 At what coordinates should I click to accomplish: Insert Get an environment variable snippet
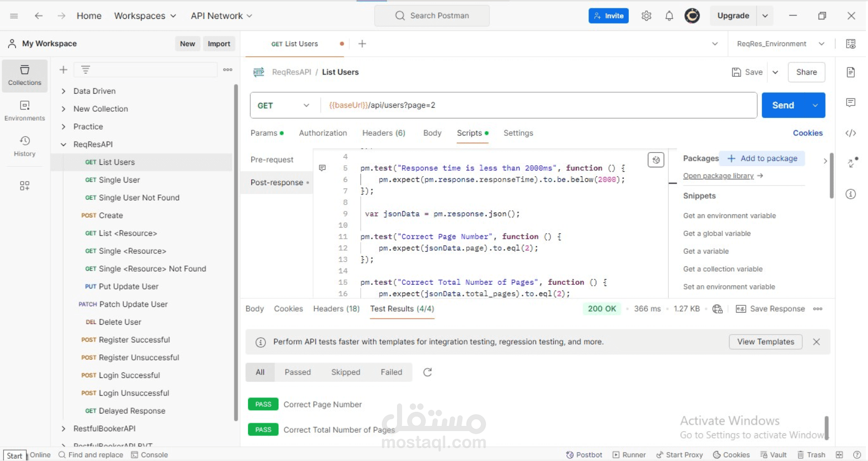point(729,216)
